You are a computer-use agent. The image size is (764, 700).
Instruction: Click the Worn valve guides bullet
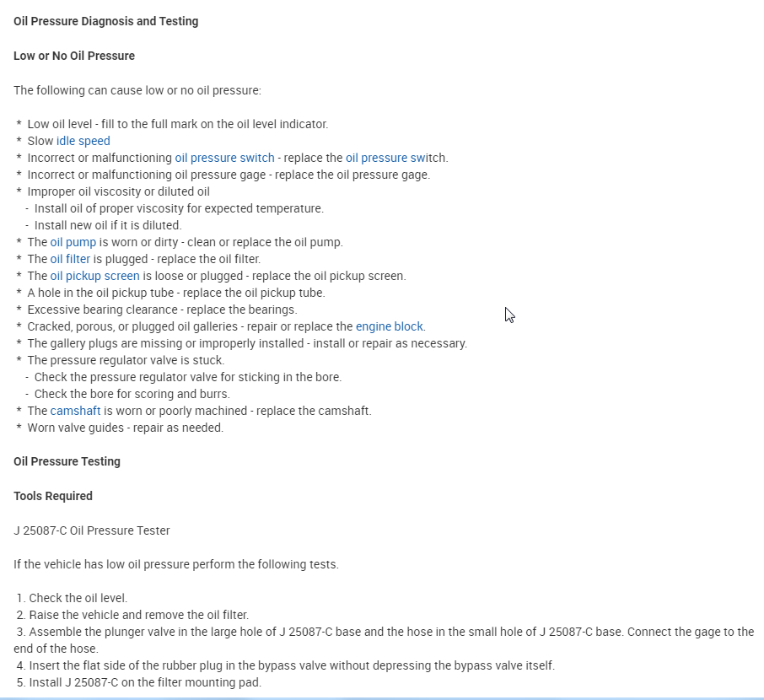pos(125,428)
